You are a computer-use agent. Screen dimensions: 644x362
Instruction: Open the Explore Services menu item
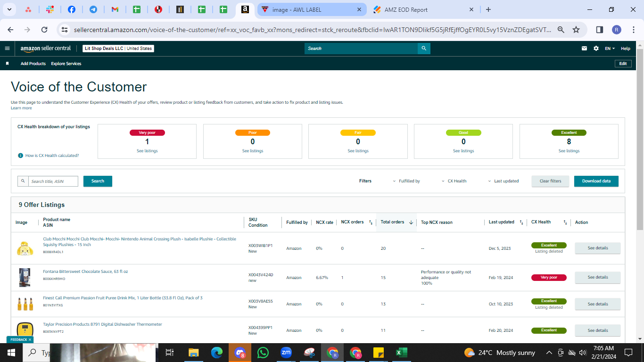pyautogui.click(x=66, y=64)
